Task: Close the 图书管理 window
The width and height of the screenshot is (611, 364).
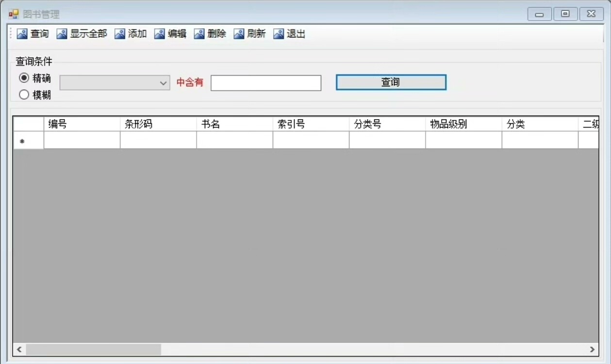Action: point(592,14)
